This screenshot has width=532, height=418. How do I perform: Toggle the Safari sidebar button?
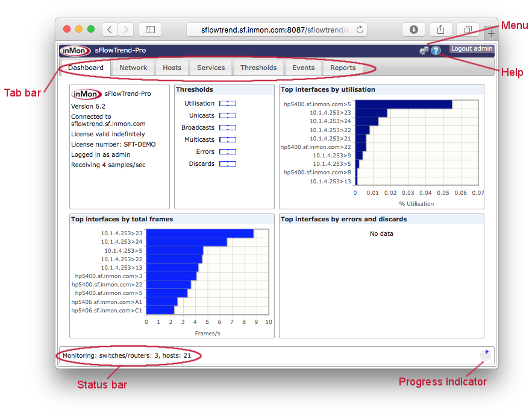pyautogui.click(x=150, y=30)
